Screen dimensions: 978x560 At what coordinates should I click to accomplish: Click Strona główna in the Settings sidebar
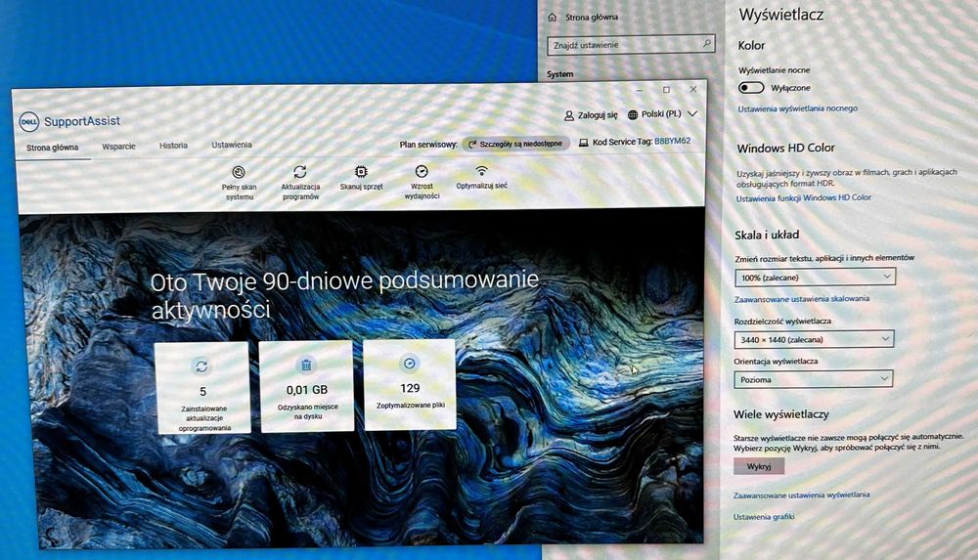[x=592, y=18]
